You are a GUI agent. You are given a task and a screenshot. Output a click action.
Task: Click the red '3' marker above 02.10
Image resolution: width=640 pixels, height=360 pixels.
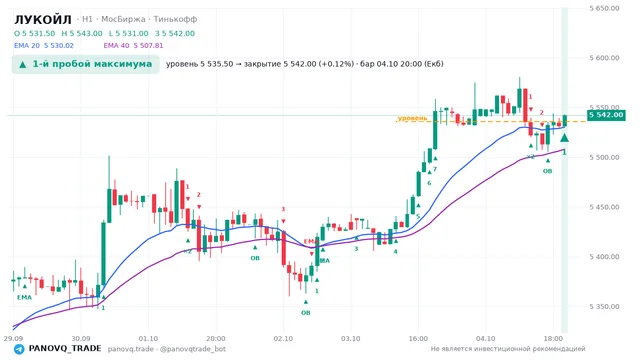coord(283,209)
